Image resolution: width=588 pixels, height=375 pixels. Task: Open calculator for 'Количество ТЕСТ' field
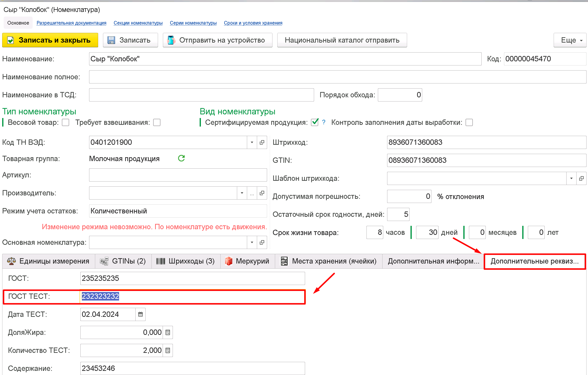pyautogui.click(x=168, y=350)
